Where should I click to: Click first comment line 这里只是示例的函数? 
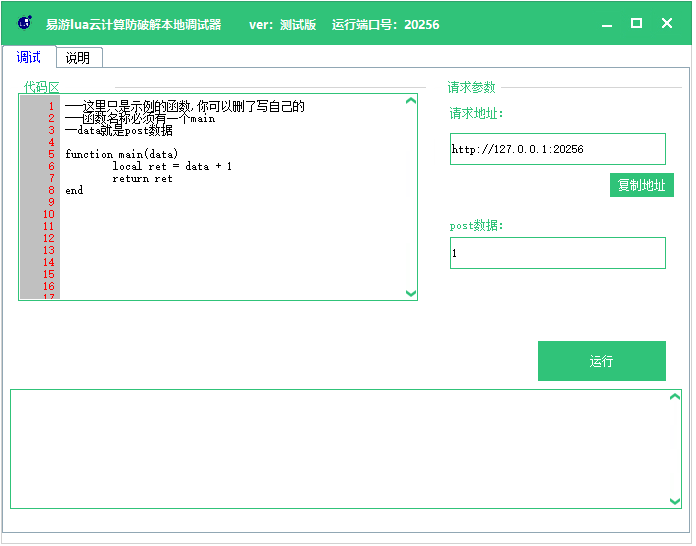tap(185, 107)
